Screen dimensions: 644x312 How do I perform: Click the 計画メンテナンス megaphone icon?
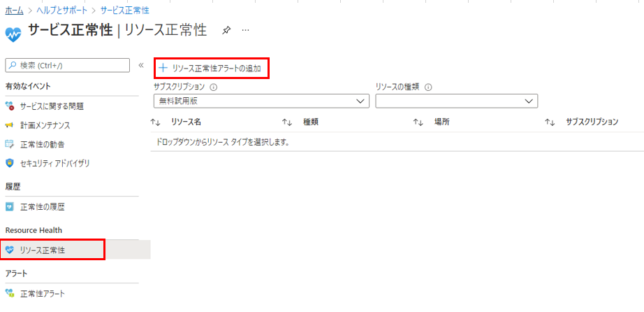pos(10,125)
